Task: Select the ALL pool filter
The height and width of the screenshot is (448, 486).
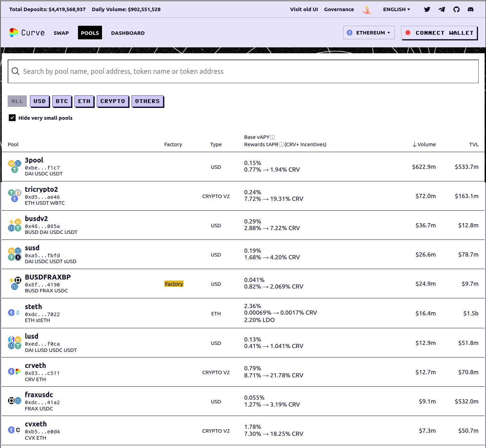Action: (17, 101)
